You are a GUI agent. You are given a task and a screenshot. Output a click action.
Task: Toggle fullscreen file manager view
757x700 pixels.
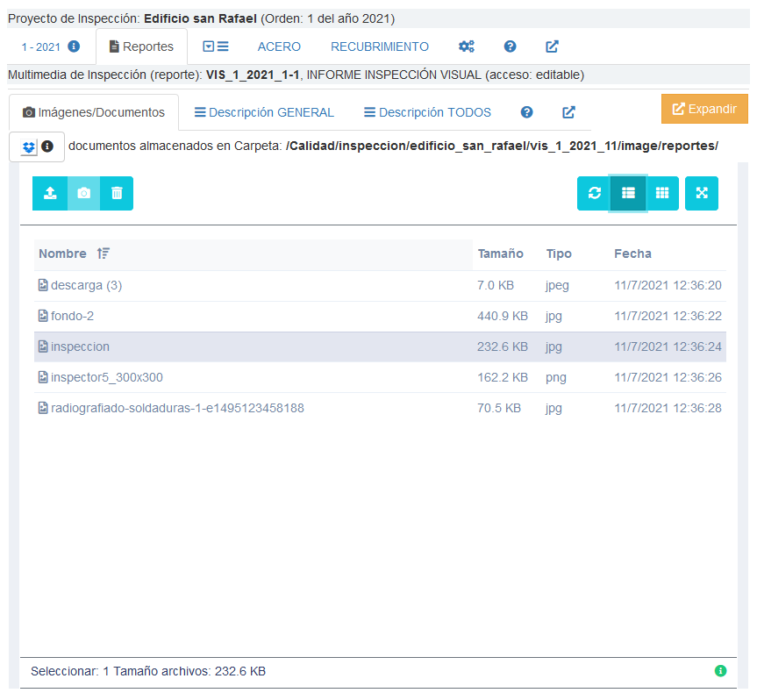(x=702, y=194)
